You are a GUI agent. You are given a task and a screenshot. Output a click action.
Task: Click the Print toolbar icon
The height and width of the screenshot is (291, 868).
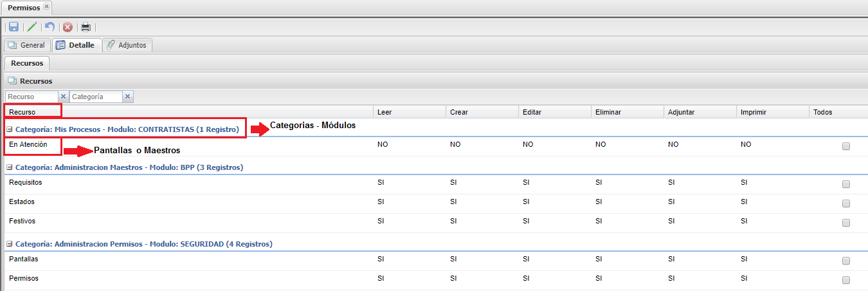point(86,27)
